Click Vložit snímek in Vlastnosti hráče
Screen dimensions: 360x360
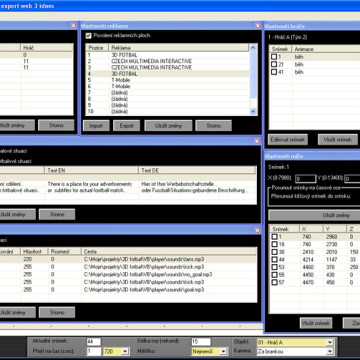[338, 140]
